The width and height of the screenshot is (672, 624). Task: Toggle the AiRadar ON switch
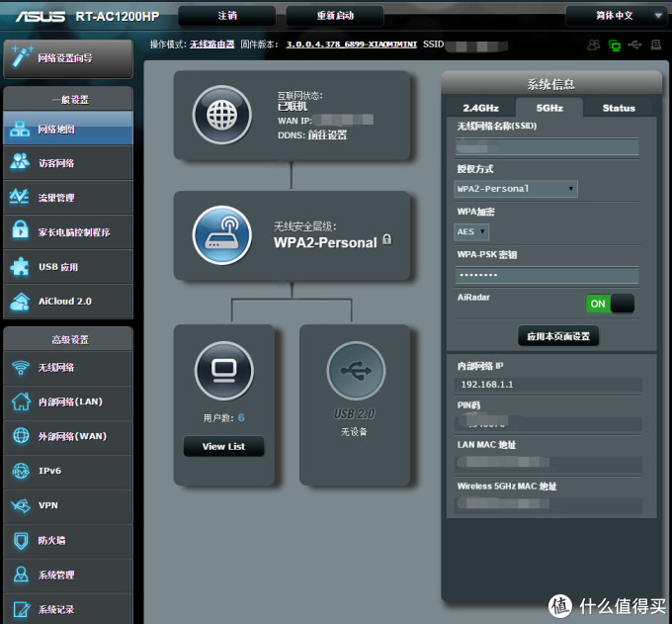coord(609,304)
